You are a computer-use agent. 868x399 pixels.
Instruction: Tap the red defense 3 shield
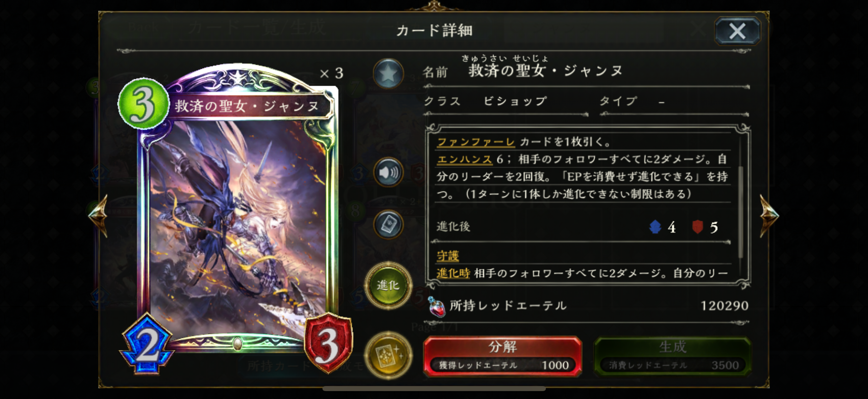(x=328, y=343)
